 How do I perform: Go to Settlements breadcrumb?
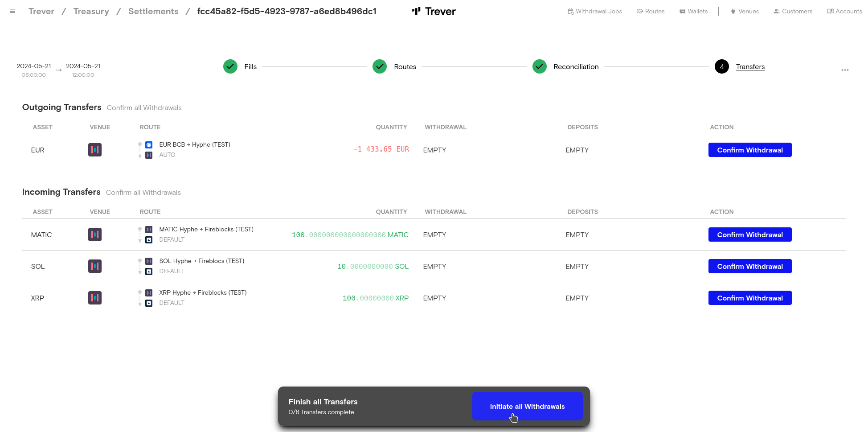click(x=153, y=12)
